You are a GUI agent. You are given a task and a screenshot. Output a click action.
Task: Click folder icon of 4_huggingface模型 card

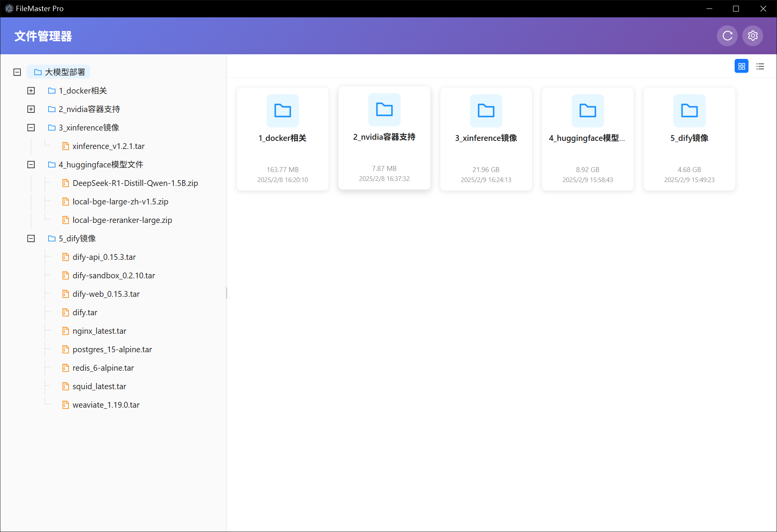tap(588, 110)
